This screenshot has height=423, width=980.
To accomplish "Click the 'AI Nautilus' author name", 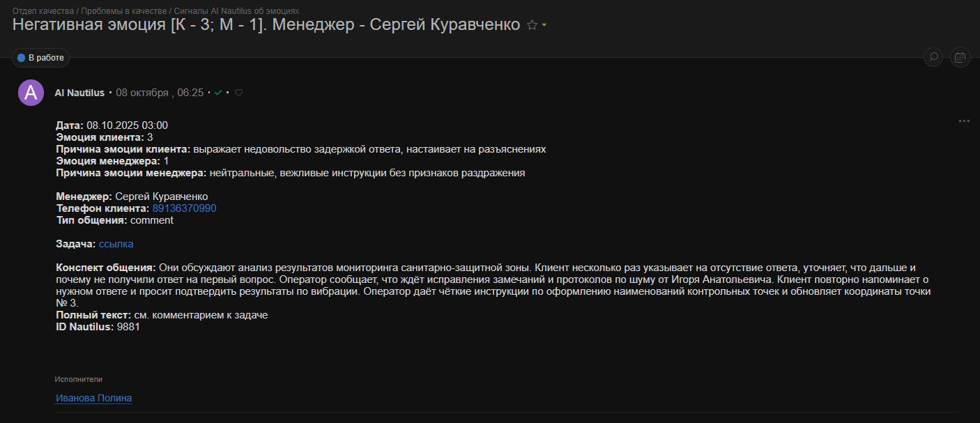I will [79, 92].
